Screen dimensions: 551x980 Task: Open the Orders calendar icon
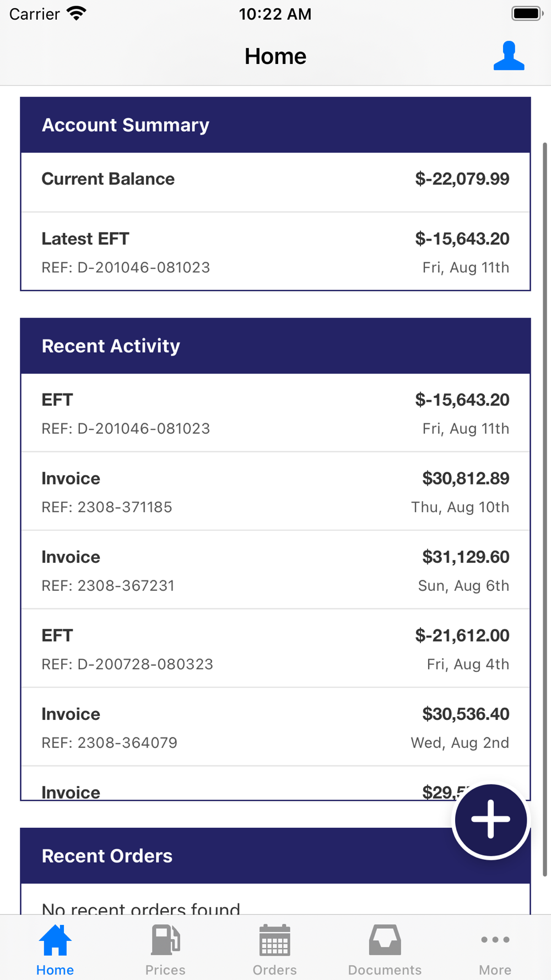pos(274,940)
